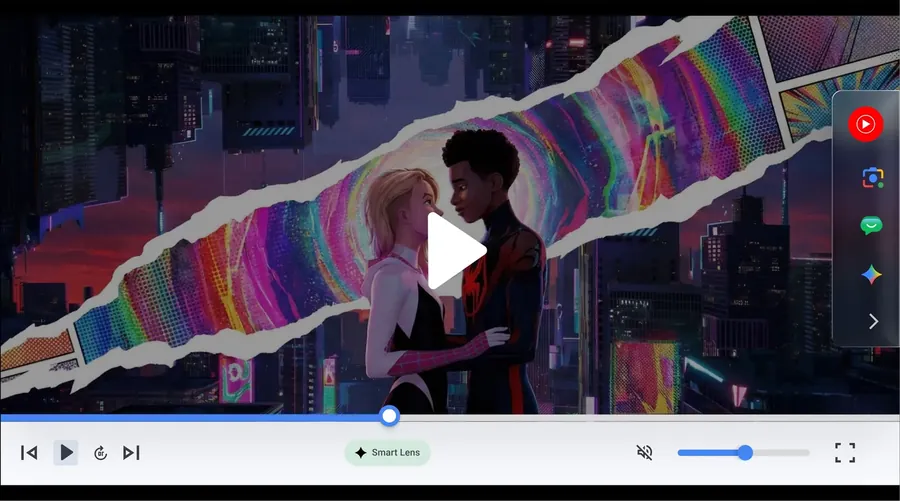Click the gray unfilled volume track
900x501 pixels.
(781, 453)
